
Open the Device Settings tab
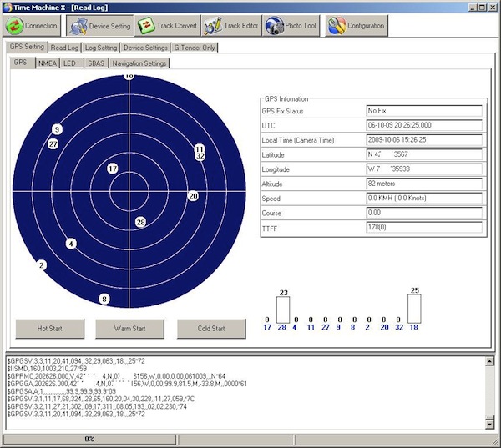coord(145,48)
